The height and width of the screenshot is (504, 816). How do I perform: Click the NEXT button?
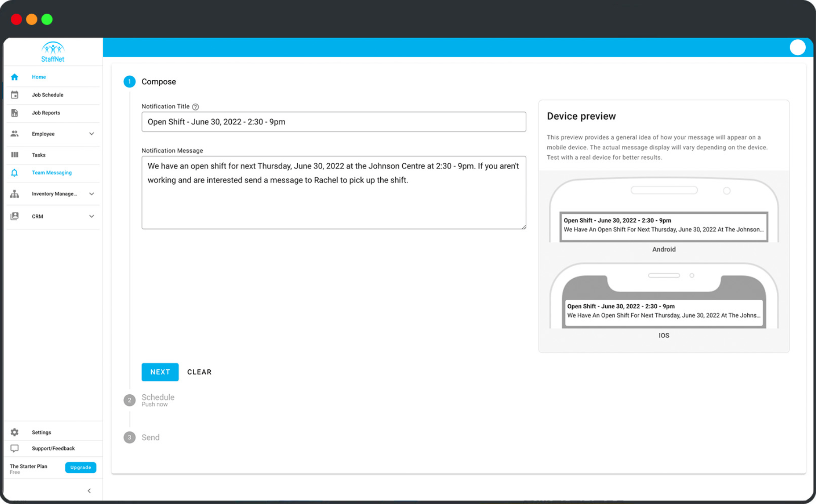coord(160,372)
